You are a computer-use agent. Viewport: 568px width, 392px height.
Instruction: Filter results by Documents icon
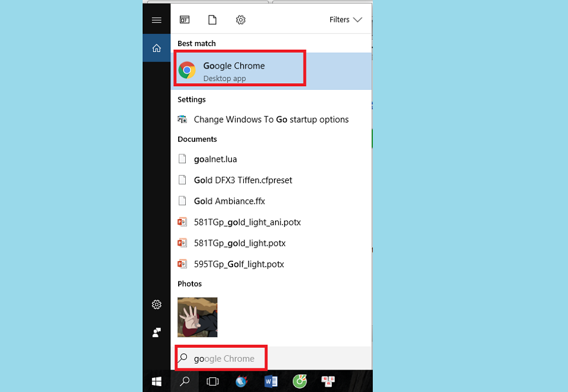tap(212, 20)
